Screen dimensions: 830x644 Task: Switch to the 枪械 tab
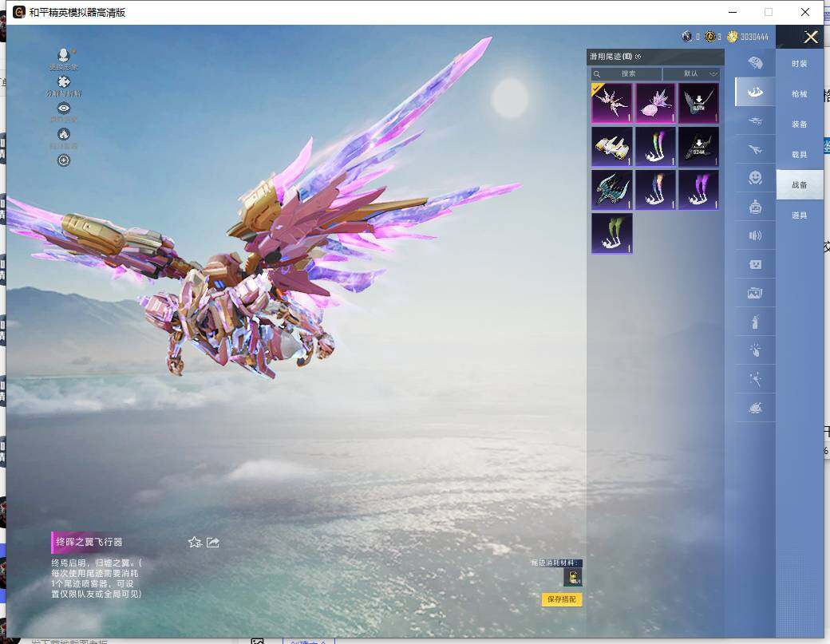point(800,93)
